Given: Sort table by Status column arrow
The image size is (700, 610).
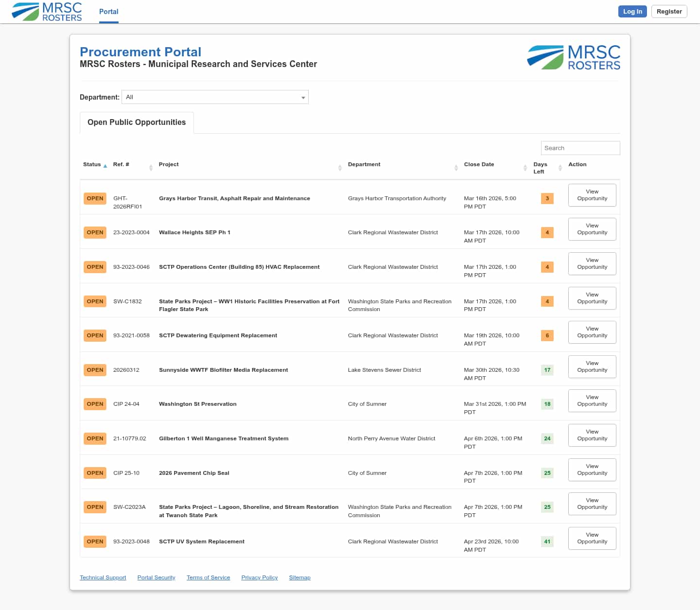Looking at the screenshot, I should pos(105,166).
